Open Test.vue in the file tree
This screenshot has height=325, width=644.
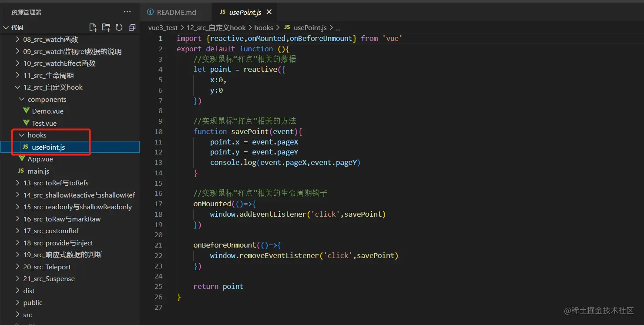pyautogui.click(x=44, y=123)
